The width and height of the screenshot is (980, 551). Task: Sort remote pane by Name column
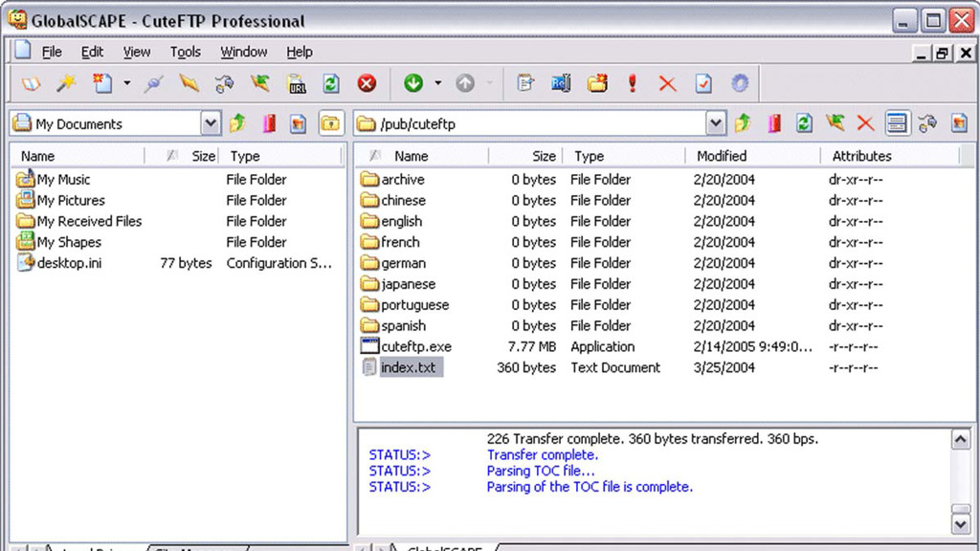point(422,156)
